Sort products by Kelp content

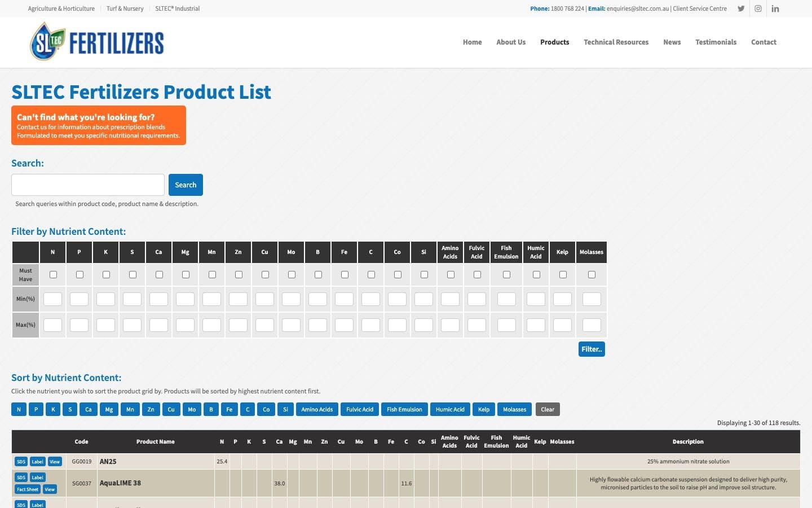pyautogui.click(x=484, y=409)
